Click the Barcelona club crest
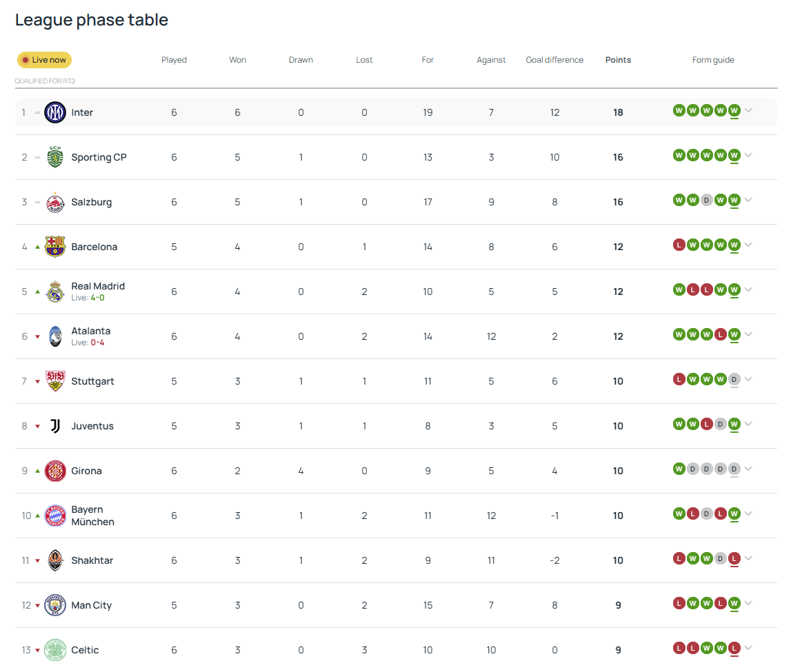 55,247
